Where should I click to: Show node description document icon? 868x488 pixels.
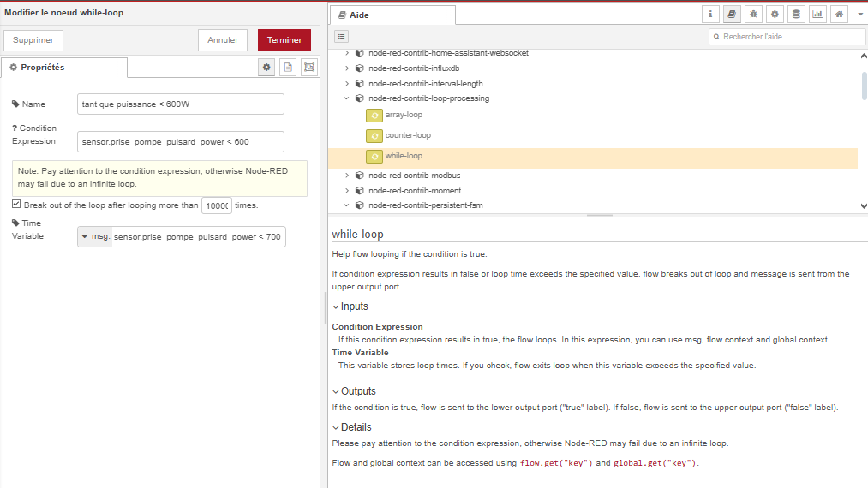pyautogui.click(x=288, y=68)
